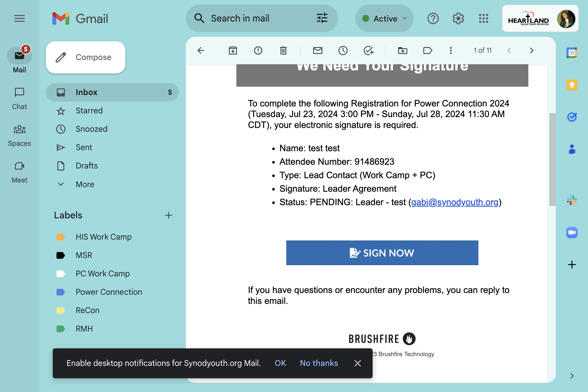Archive this email

[233, 51]
